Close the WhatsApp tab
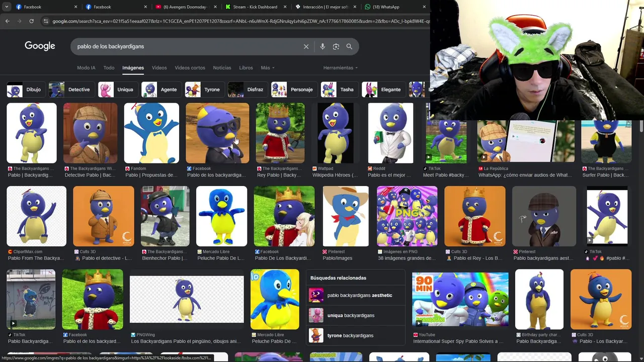Screen dimensions: 644x362 point(424,7)
